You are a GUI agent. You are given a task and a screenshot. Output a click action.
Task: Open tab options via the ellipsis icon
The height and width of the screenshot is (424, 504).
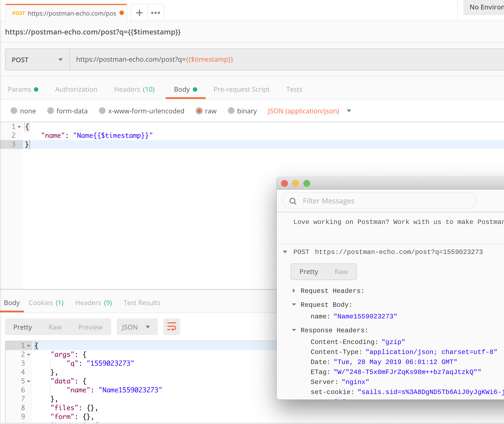tap(155, 13)
